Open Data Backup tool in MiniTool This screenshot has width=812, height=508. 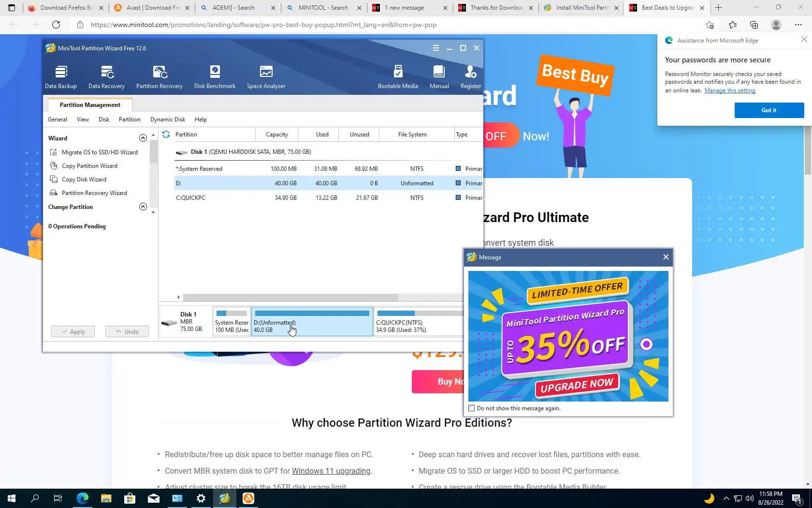pos(61,76)
